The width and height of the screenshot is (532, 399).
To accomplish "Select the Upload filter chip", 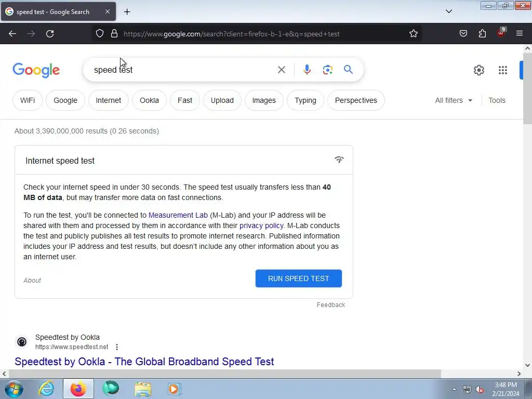I will 222,100.
